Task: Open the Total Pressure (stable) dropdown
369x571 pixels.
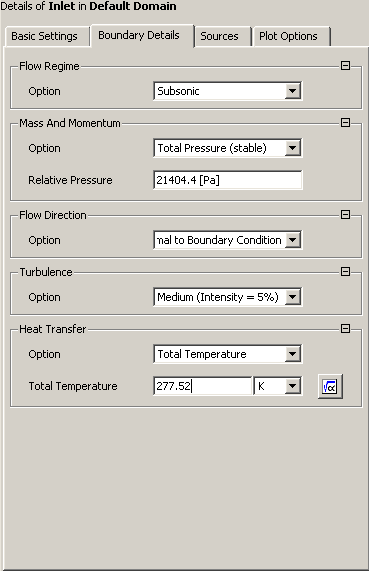Action: [227, 148]
